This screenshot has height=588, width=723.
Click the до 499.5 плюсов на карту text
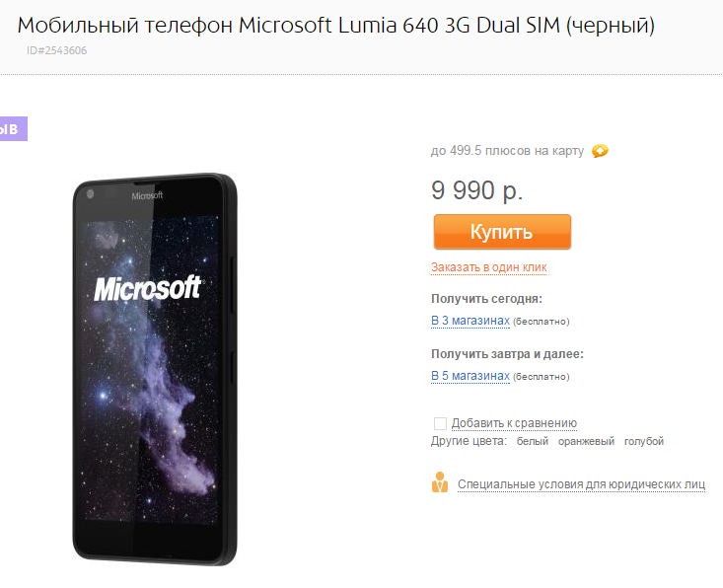tap(507, 151)
